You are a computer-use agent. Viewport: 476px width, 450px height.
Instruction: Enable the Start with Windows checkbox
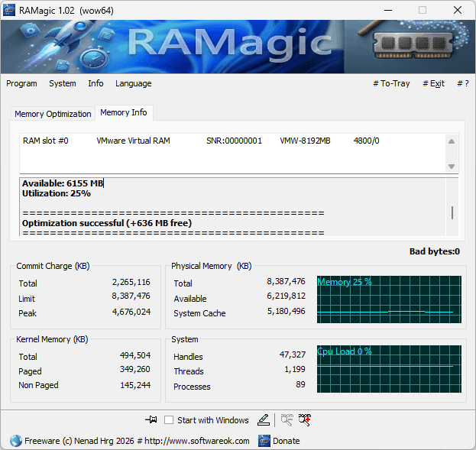coord(169,420)
